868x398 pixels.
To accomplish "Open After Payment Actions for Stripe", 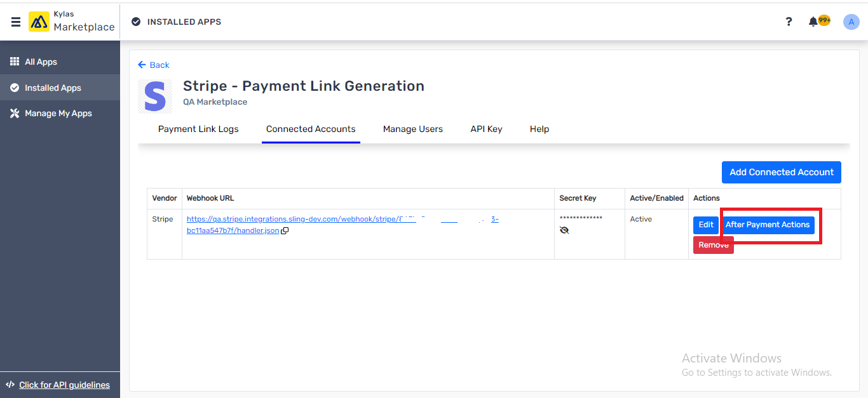I will [768, 225].
